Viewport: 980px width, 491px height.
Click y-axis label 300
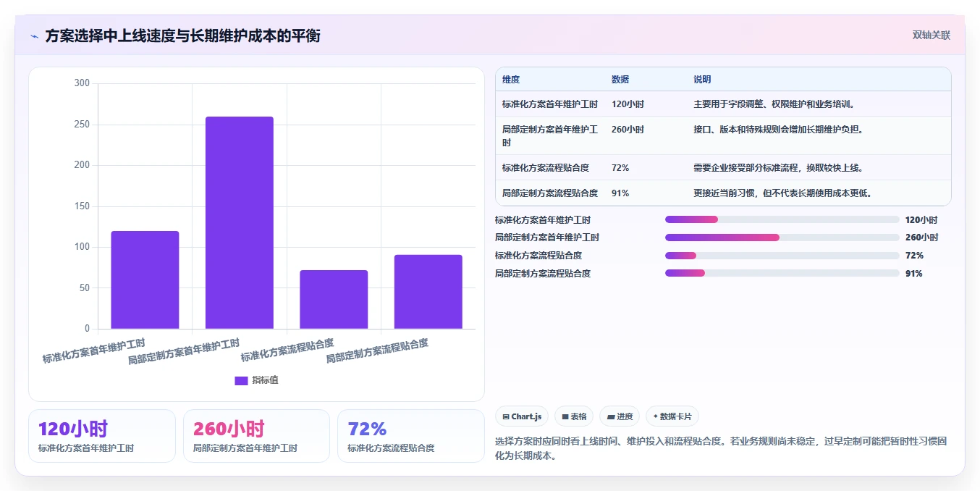pos(82,83)
